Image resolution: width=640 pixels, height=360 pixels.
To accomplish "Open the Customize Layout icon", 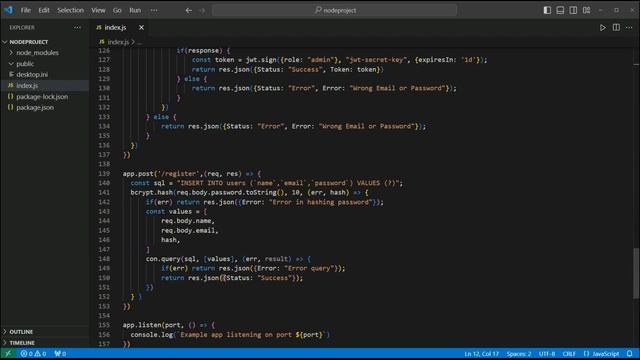I will [x=587, y=10].
